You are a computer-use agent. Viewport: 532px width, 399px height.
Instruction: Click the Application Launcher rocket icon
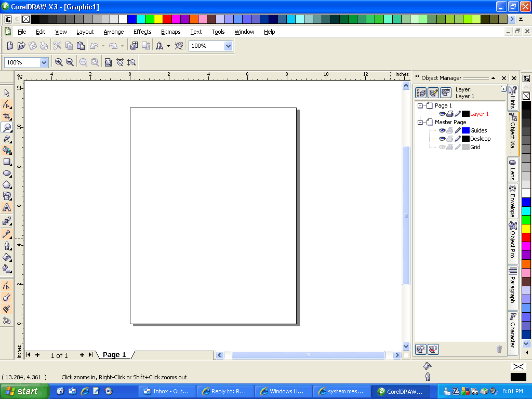point(159,46)
